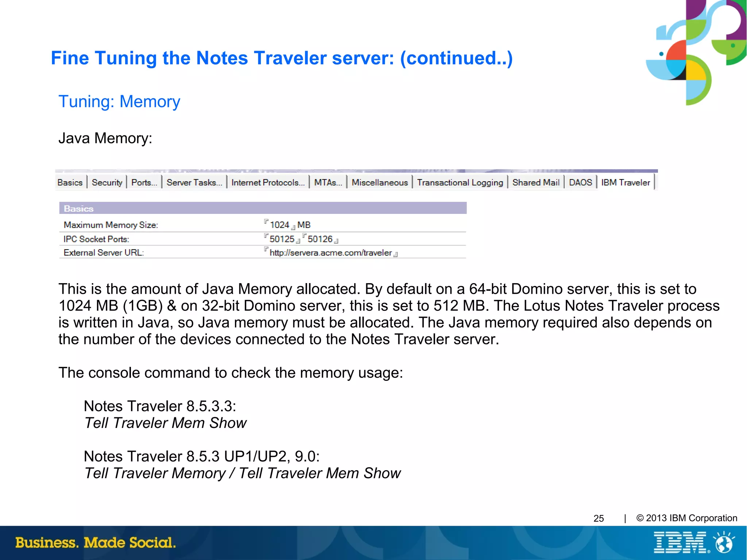Viewport: 747px width, 560px height.
Task: Click the 2013 IBM Corporation copyright text
Action: click(687, 518)
